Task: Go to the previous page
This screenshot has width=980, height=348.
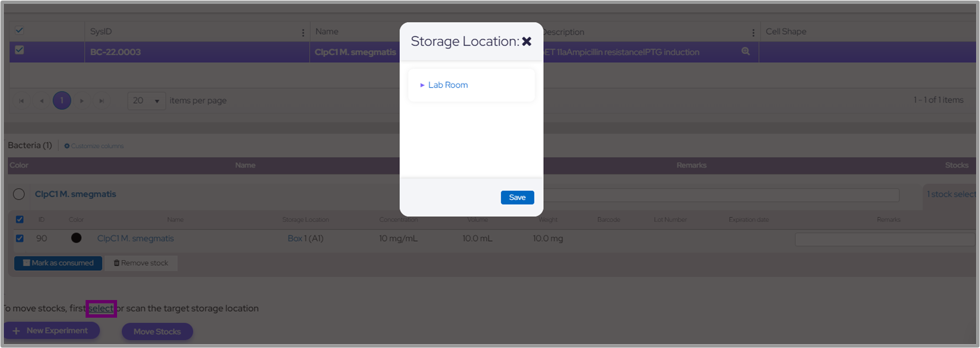Action: tap(41, 100)
